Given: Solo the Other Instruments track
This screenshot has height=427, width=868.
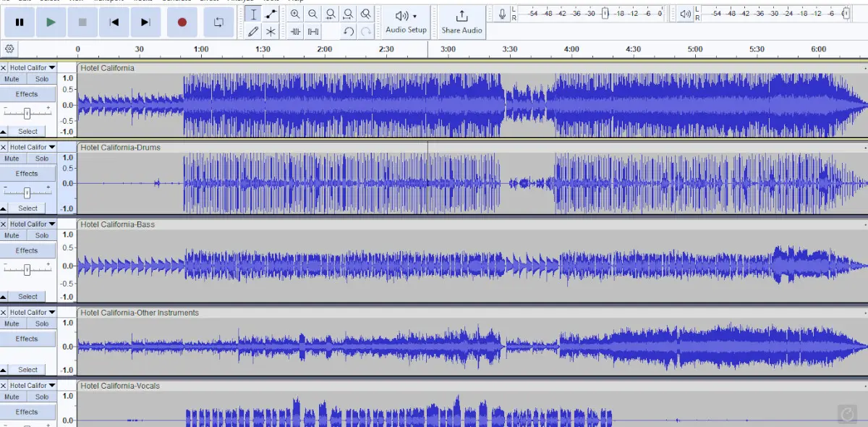Looking at the screenshot, I should [42, 324].
